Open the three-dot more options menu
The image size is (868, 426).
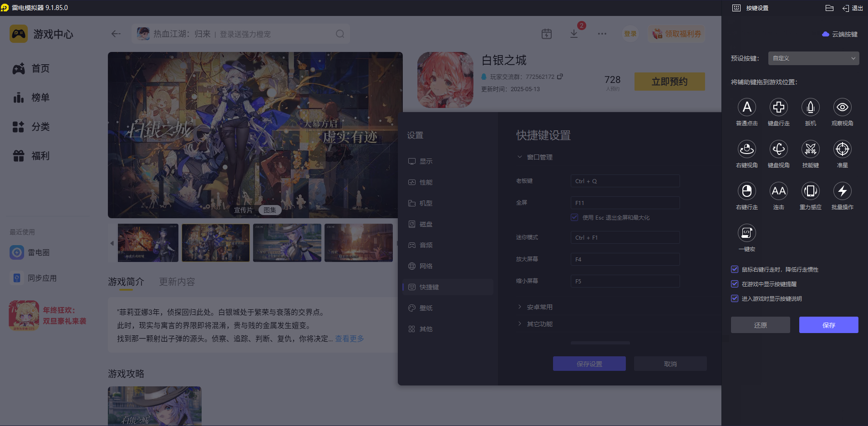[602, 34]
